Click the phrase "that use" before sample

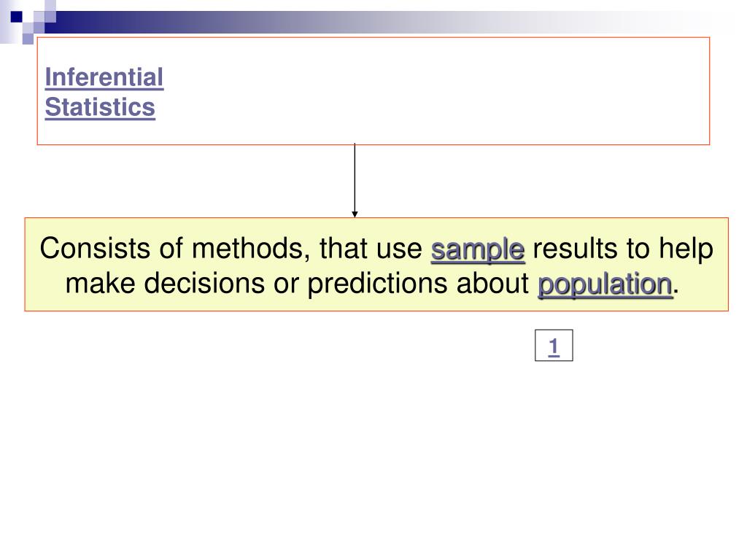(371, 249)
